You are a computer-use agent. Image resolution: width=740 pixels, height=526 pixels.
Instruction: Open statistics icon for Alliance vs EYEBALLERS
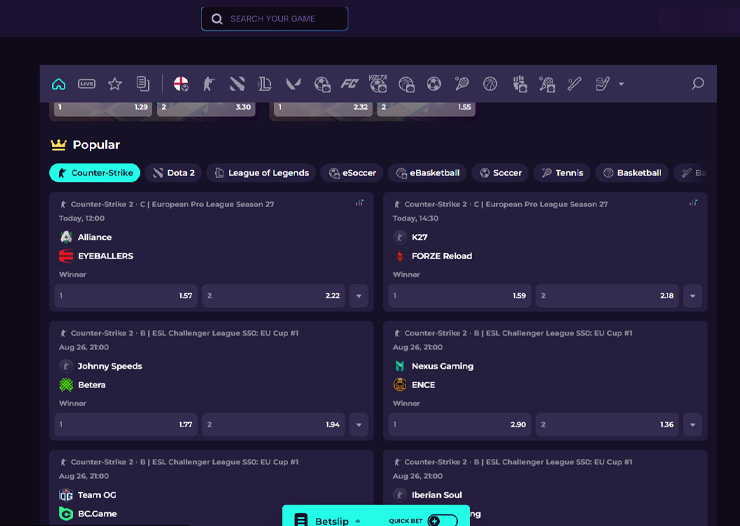click(359, 203)
